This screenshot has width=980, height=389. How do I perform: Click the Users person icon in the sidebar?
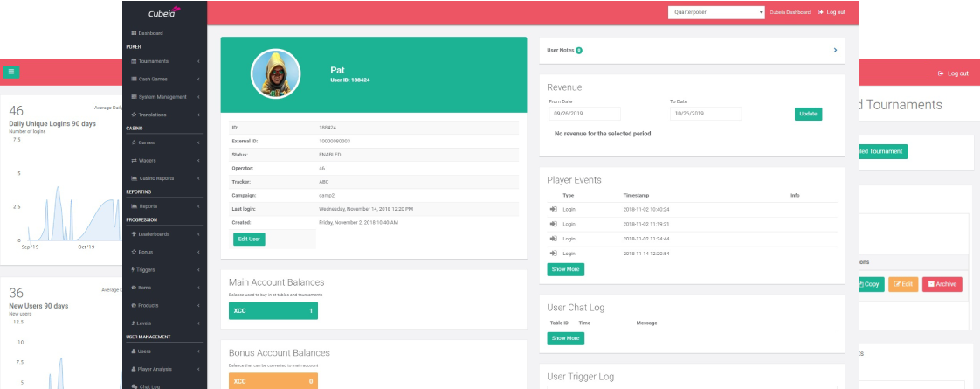click(134, 351)
